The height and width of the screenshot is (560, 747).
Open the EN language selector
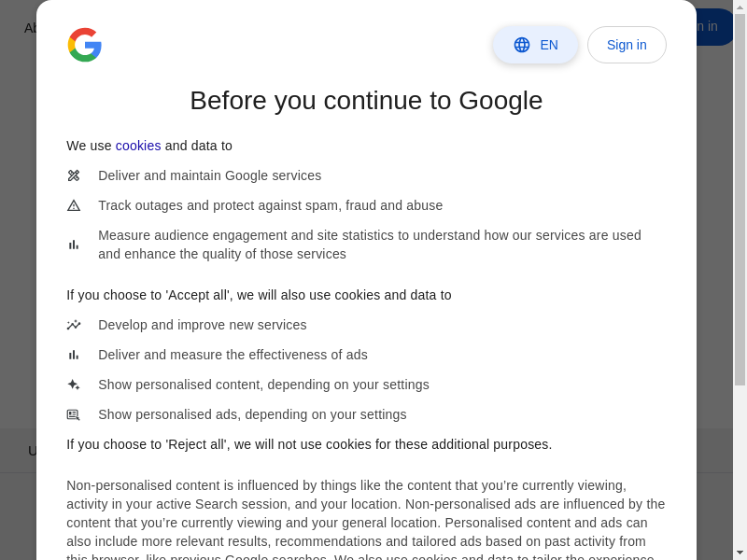point(535,45)
